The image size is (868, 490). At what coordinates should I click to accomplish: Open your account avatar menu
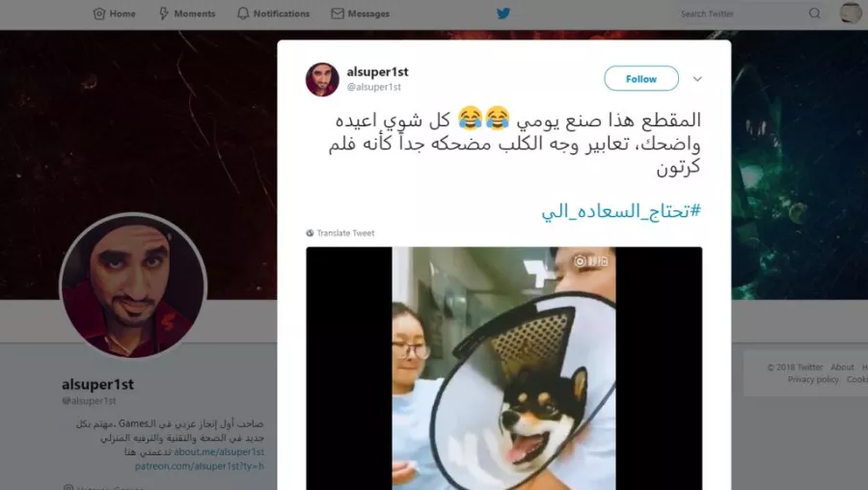pyautogui.click(x=851, y=13)
